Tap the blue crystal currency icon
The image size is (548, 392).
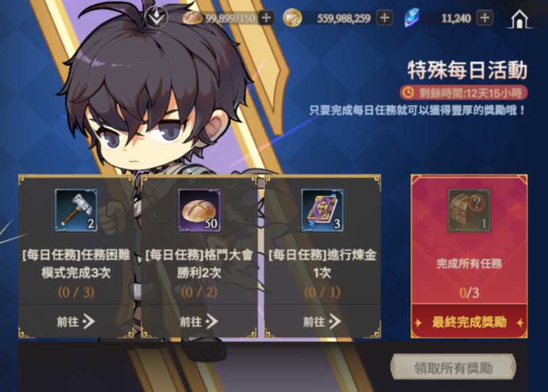point(412,18)
